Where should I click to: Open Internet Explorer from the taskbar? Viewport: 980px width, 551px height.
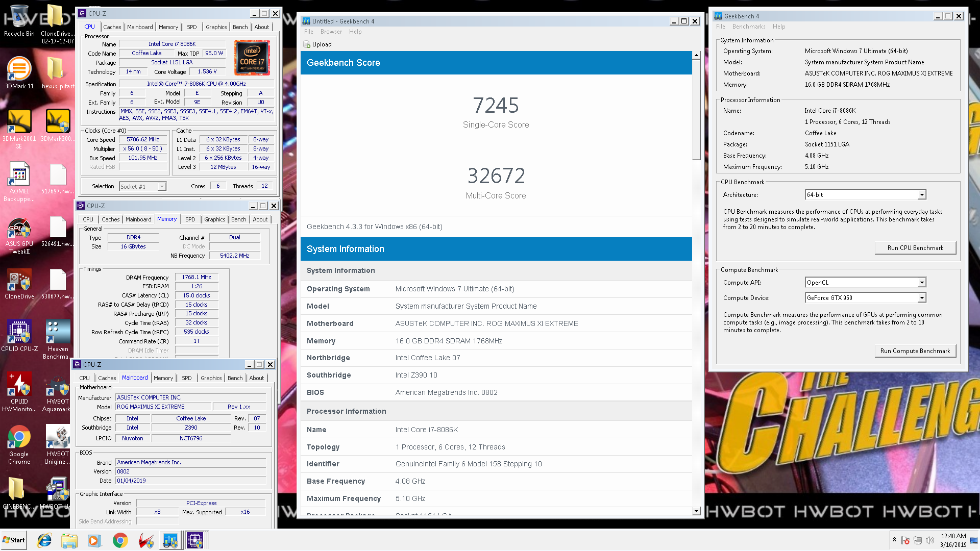45,540
